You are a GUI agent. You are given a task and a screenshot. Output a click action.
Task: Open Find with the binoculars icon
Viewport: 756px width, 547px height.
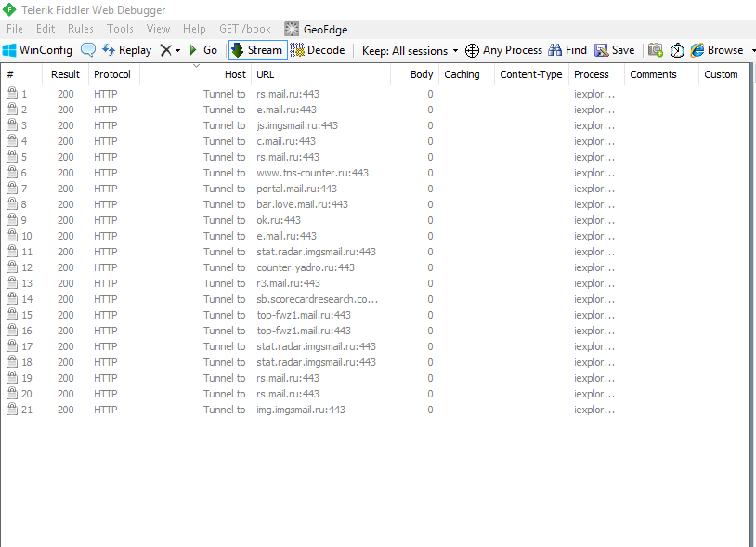[567, 50]
